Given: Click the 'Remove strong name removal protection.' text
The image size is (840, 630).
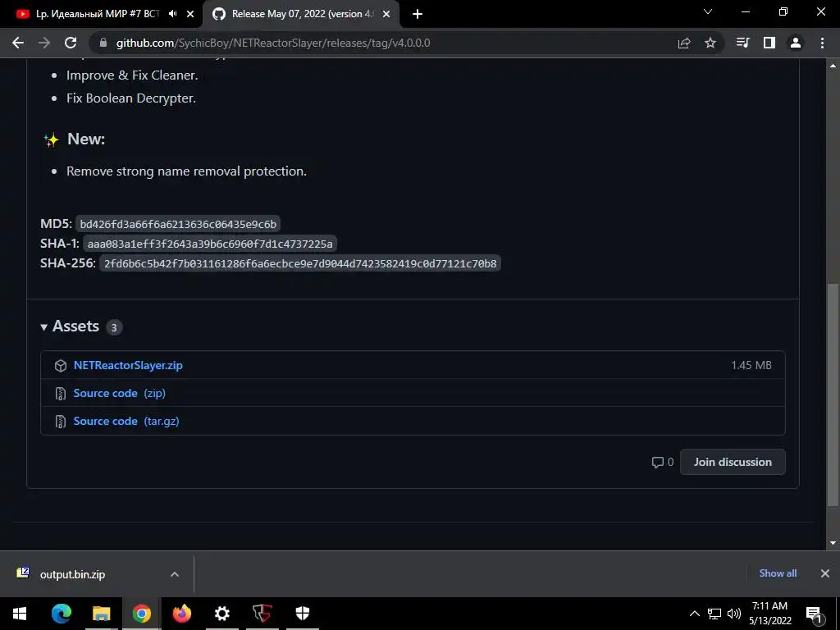Looking at the screenshot, I should click(186, 171).
